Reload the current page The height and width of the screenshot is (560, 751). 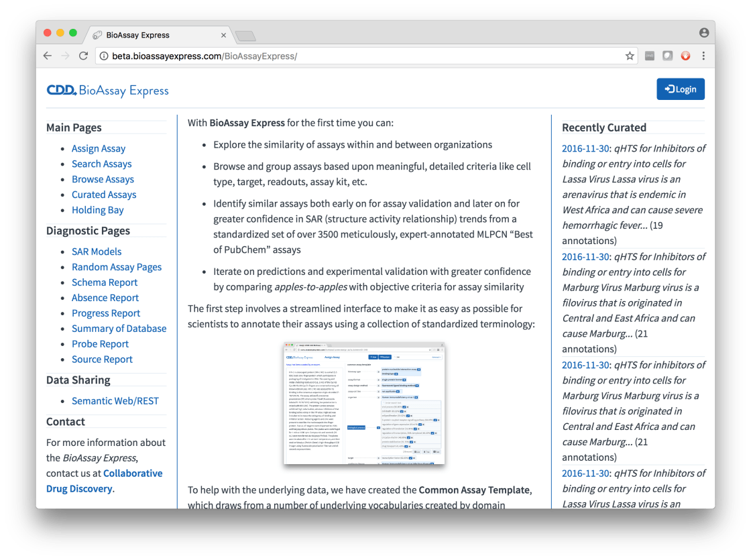pos(83,56)
